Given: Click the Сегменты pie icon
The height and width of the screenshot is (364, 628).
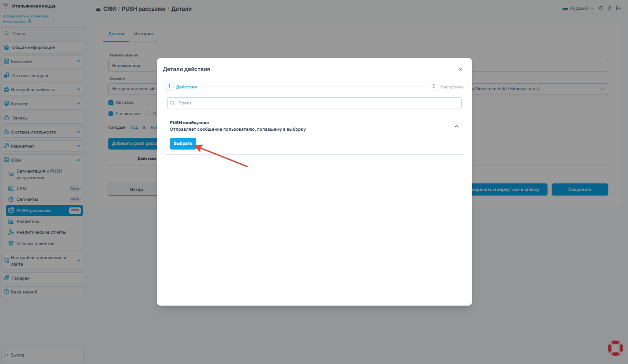Looking at the screenshot, I should [x=11, y=199].
